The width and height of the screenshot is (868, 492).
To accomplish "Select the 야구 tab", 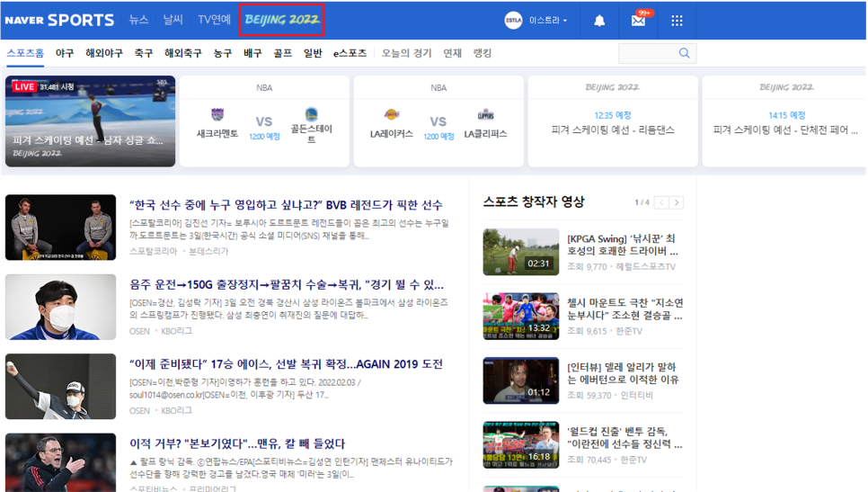I will pos(64,53).
